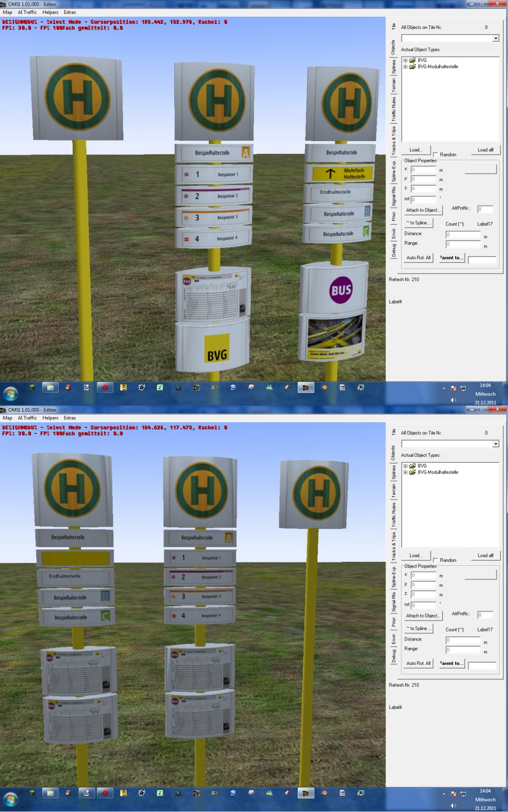Click the green cube icon on upper taskbar
Screen dimensions: 508x812
[31, 387]
